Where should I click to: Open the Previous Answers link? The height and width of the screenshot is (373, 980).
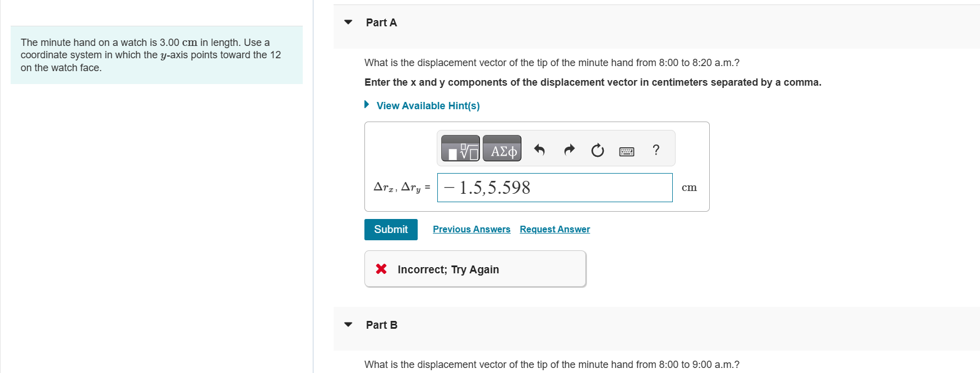pyautogui.click(x=471, y=229)
